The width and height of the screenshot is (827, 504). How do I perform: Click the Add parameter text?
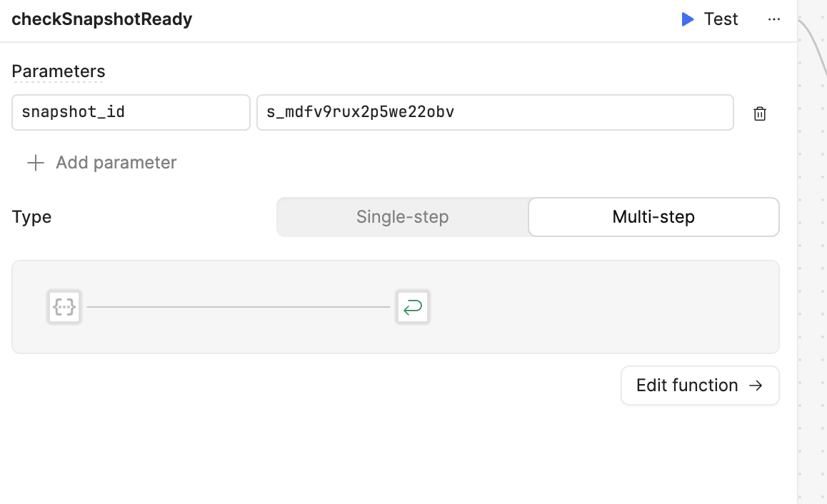pyautogui.click(x=116, y=162)
